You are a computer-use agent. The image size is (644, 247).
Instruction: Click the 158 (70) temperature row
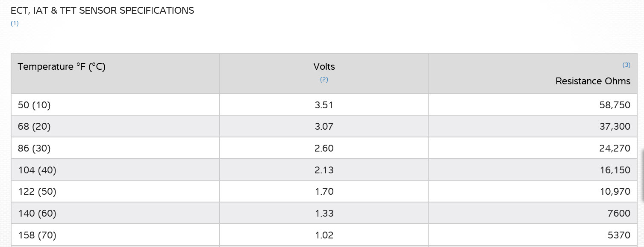[37, 235]
